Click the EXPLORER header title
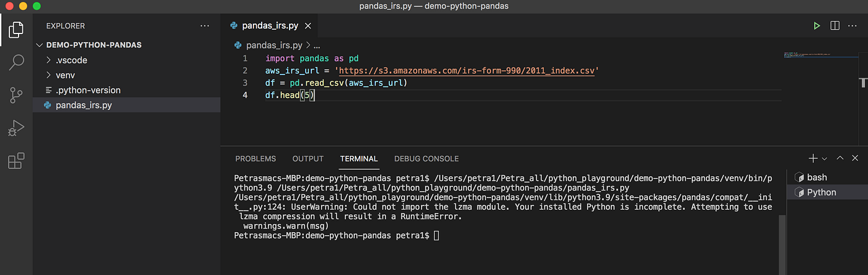The image size is (868, 275). 66,26
